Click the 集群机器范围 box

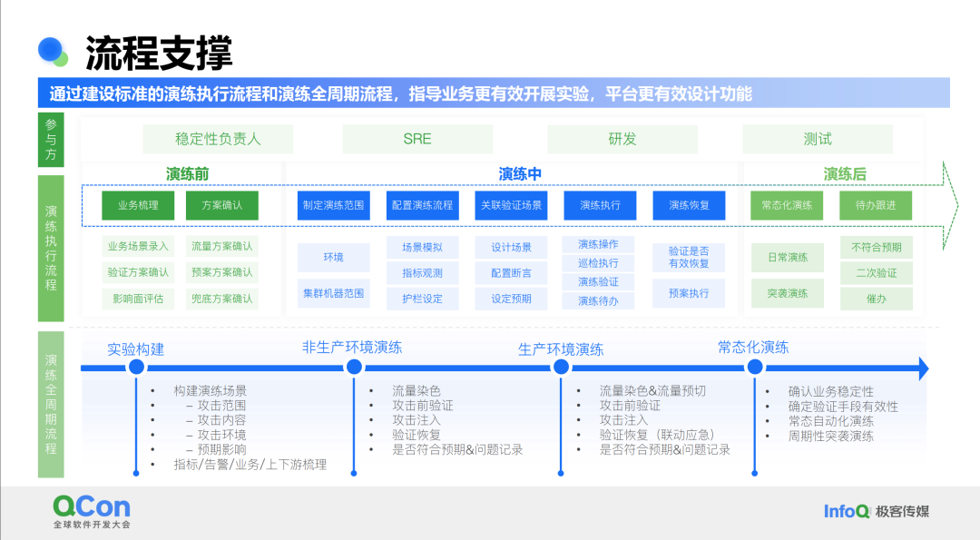[334, 294]
